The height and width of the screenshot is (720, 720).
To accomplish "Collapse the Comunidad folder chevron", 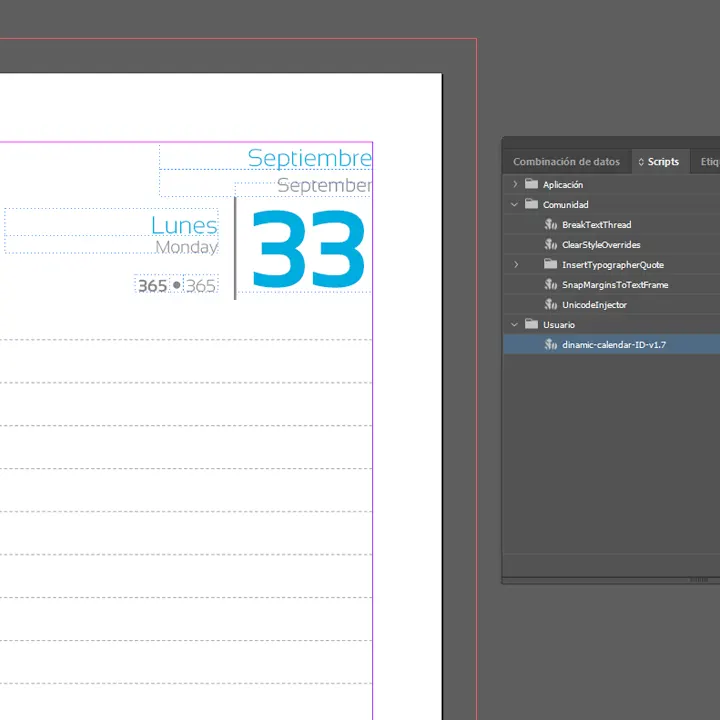I will 515,205.
